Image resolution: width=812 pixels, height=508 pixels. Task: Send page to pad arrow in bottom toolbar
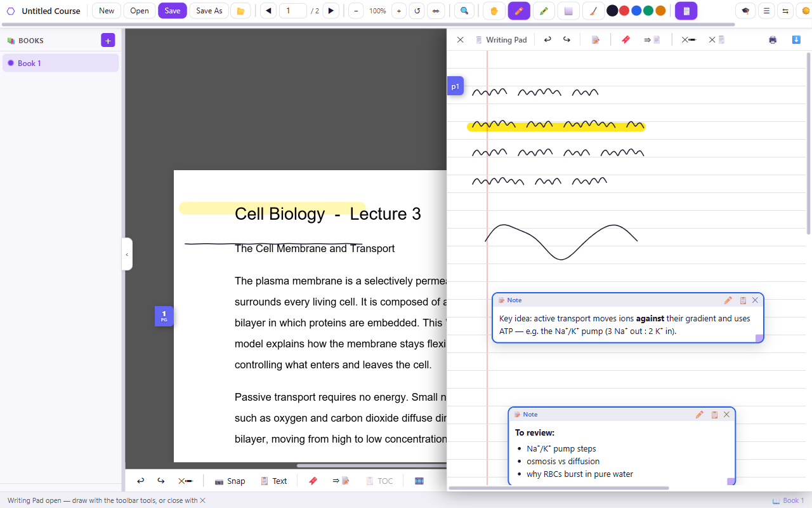click(341, 481)
